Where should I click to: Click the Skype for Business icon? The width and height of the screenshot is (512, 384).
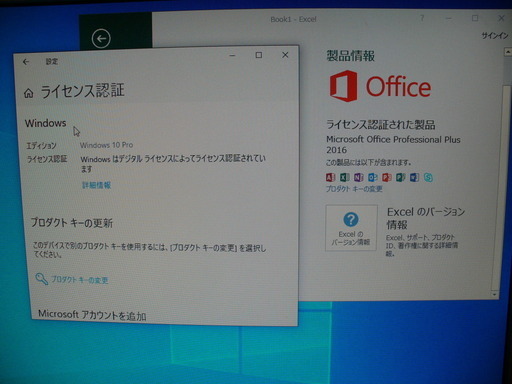tap(428, 177)
